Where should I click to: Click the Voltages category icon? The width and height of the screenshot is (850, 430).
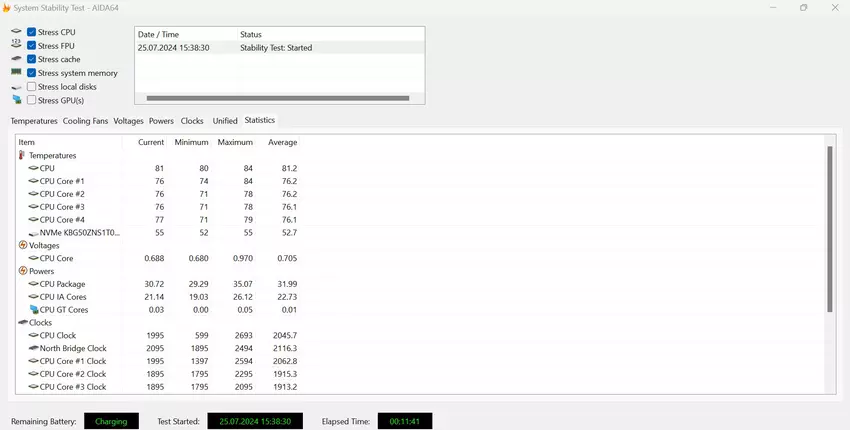tap(23, 245)
